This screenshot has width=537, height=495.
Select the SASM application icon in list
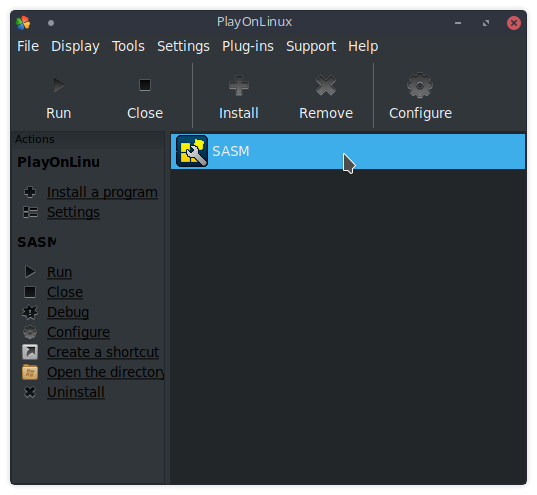point(192,151)
